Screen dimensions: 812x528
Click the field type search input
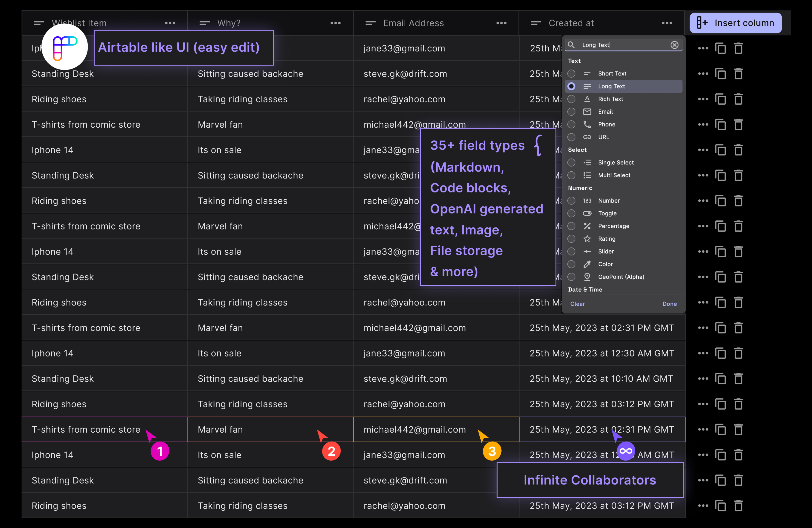[624, 45]
